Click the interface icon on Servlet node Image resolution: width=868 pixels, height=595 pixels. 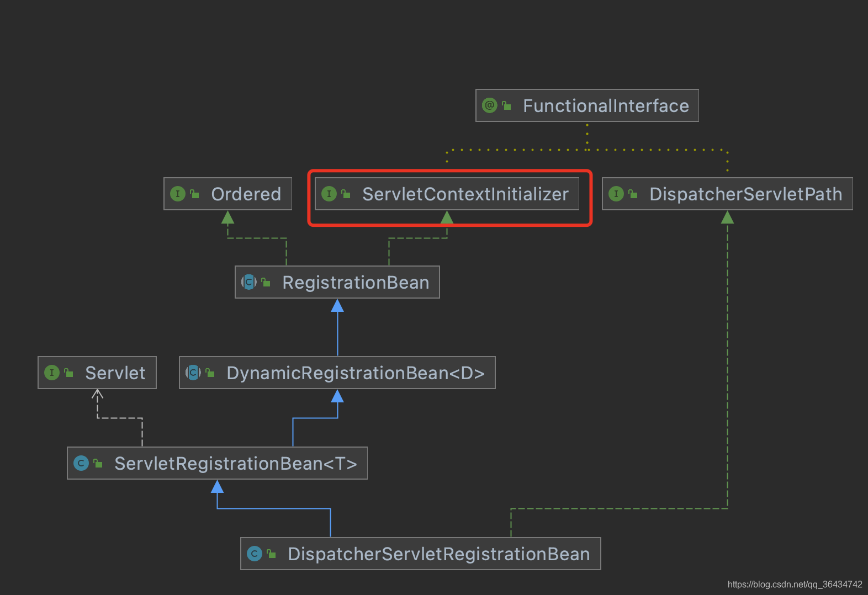coord(52,373)
